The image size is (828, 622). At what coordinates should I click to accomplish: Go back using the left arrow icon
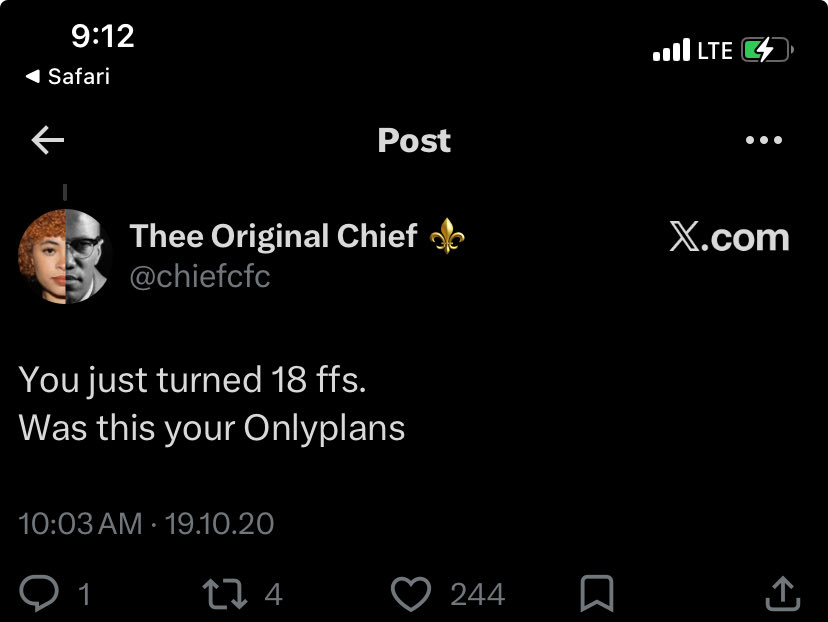48,140
